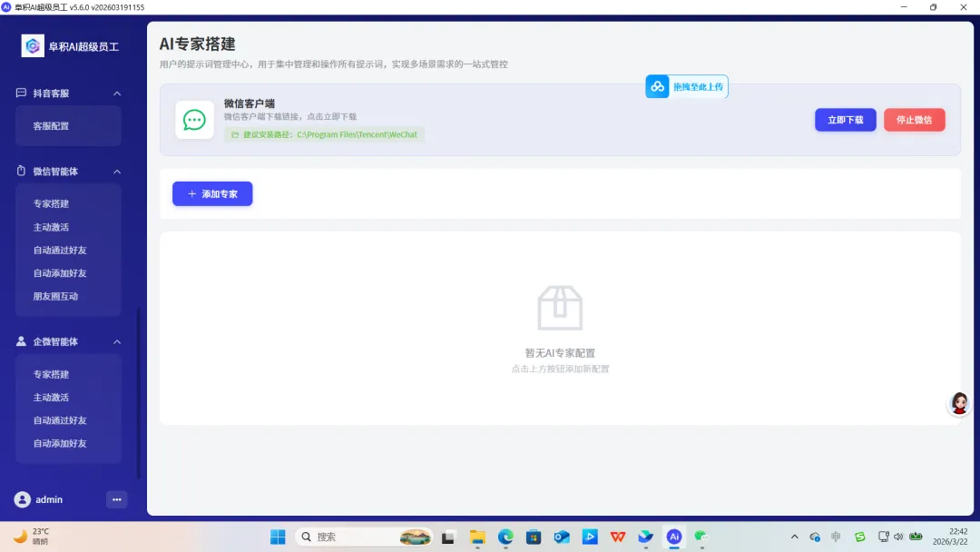Click the 卓积AI超级员工 logo icon

tap(33, 45)
